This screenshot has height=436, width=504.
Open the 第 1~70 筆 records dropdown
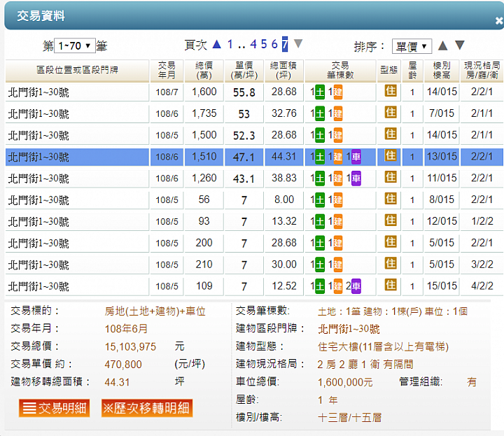coord(75,45)
